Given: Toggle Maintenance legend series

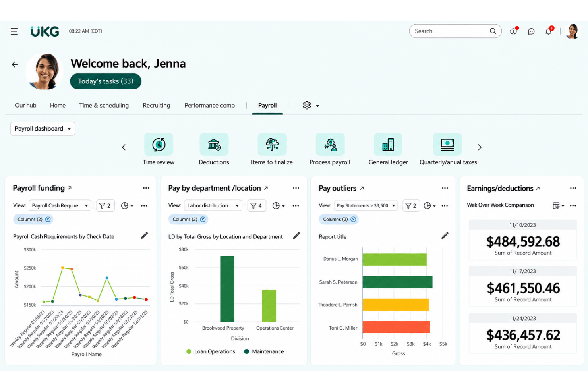Looking at the screenshot, I should click(x=264, y=351).
